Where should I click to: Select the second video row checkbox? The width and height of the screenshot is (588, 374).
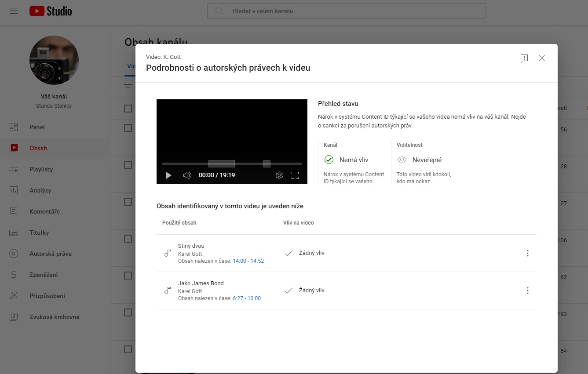pos(128,165)
